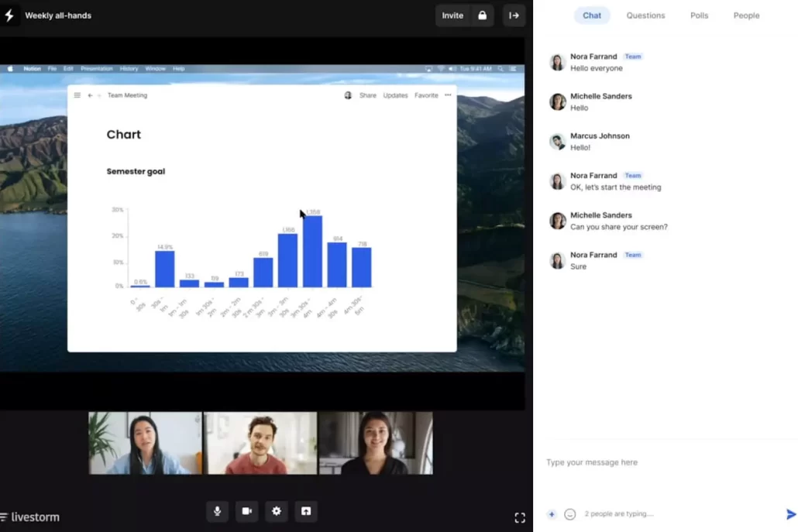This screenshot has width=798, height=532.
Task: Mute the microphone
Action: point(217,511)
